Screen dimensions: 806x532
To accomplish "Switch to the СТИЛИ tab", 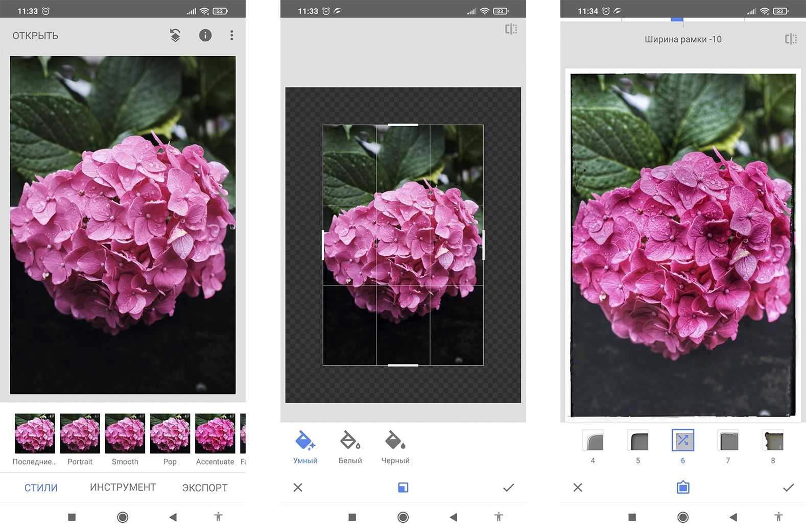I will (x=41, y=488).
